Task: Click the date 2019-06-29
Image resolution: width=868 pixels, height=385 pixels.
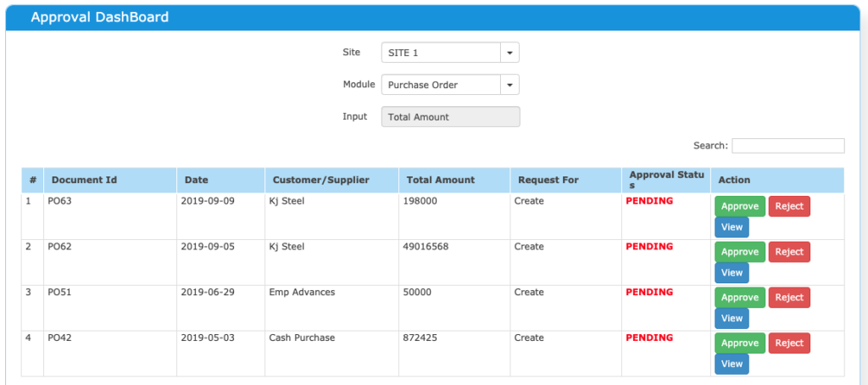Action: (x=208, y=292)
